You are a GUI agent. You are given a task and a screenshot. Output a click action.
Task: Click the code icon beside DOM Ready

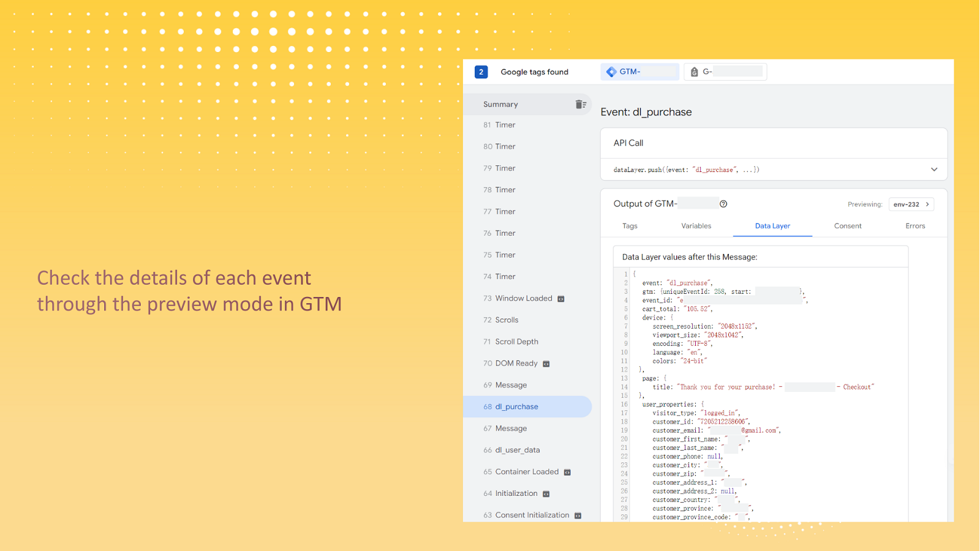(x=546, y=364)
